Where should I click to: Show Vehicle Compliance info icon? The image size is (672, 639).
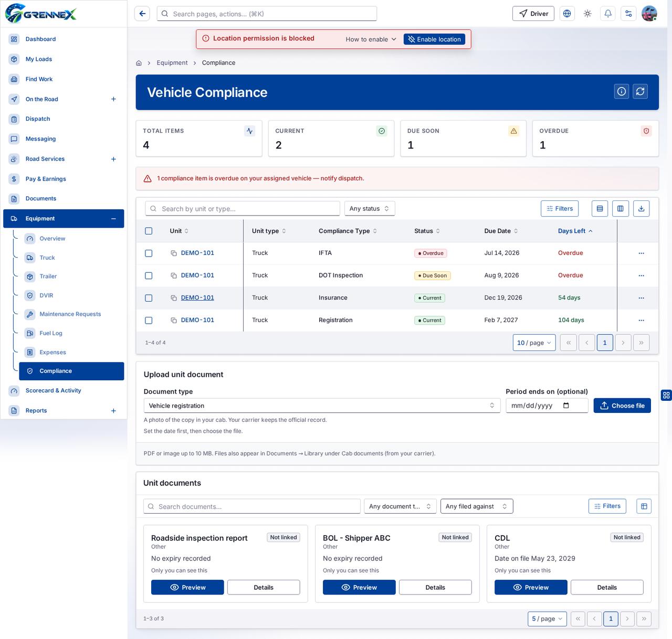point(622,91)
